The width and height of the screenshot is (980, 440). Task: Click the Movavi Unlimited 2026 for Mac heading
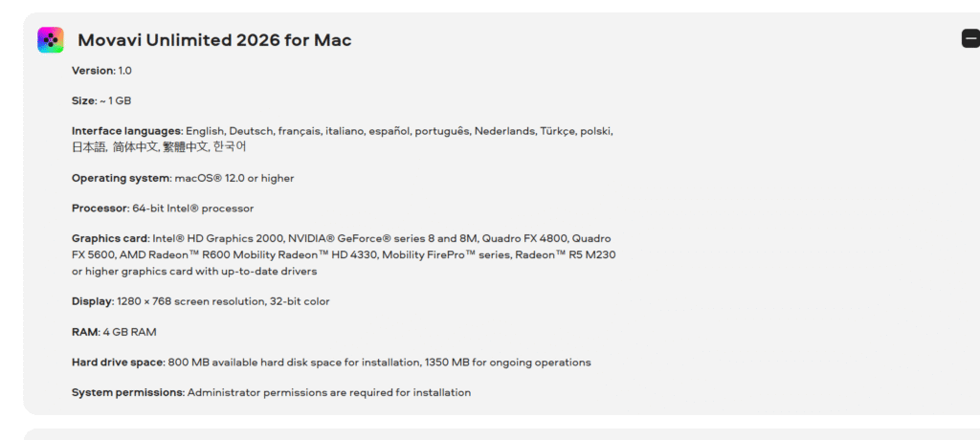click(x=214, y=40)
